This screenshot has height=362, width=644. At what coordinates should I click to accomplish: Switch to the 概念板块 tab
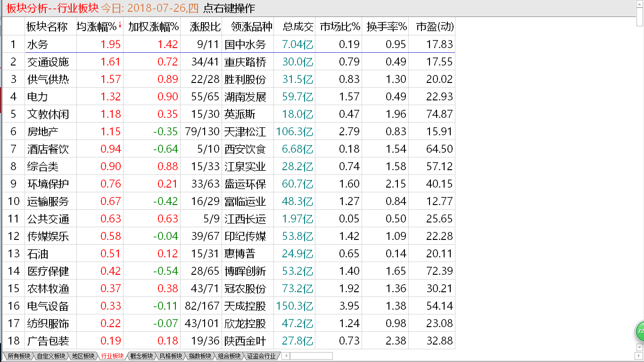point(141,356)
